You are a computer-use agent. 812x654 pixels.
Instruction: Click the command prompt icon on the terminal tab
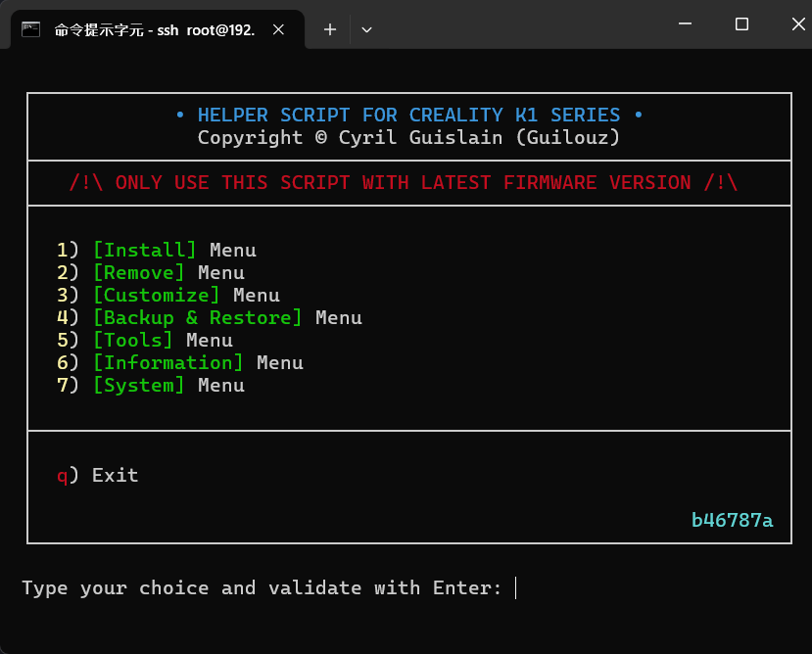[x=30, y=29]
